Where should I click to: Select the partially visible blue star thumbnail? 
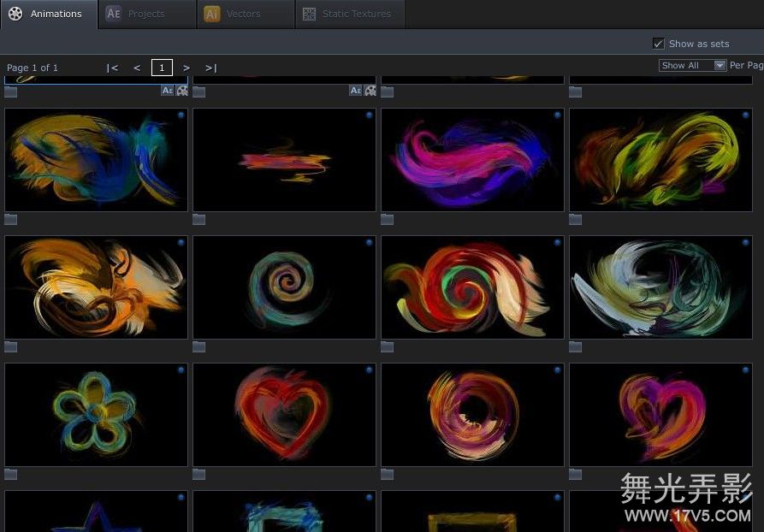pyautogui.click(x=96, y=511)
